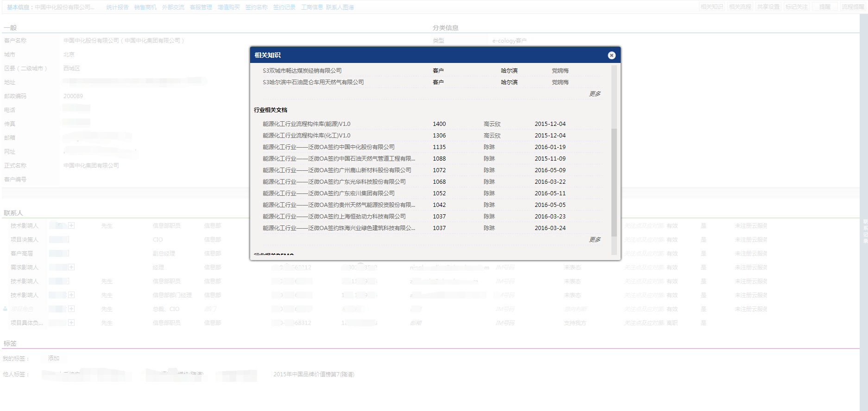Open 泛微OA签约广东光华科技股份有限公司 document
868x411 pixels.
334,182
